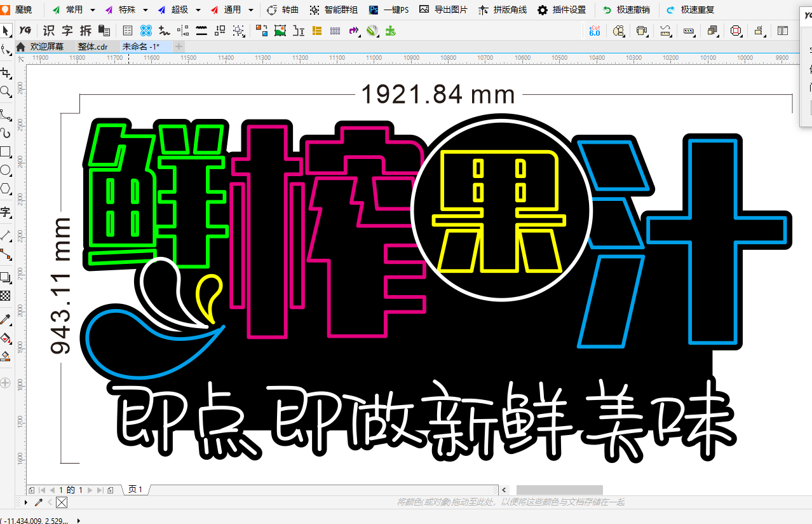This screenshot has height=524, width=812.
Task: Click the 魔镜 plugin logo
Action: click(17, 10)
